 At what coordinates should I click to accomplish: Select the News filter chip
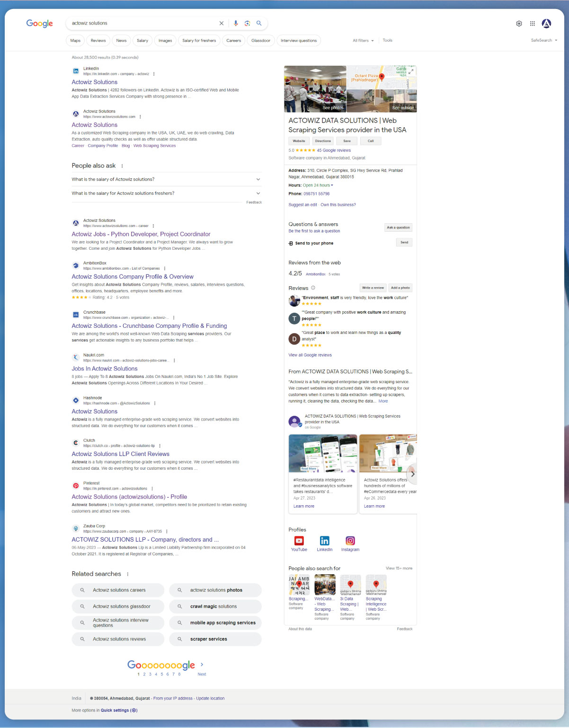[x=121, y=41]
